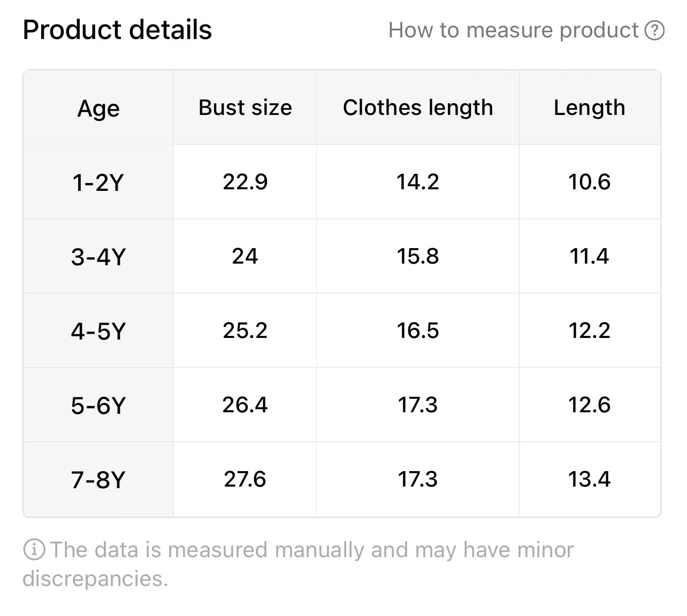This screenshot has width=687, height=616.
Task: Select the 13.4 length value
Action: point(589,479)
